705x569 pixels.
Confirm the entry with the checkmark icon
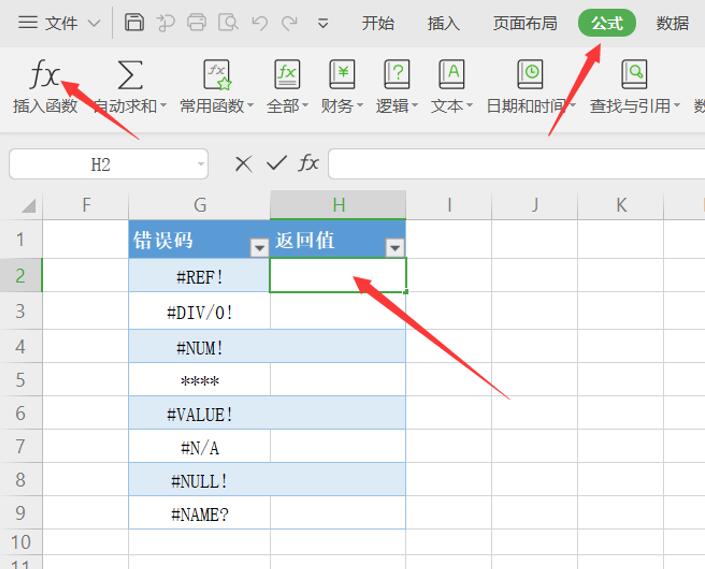[277, 163]
